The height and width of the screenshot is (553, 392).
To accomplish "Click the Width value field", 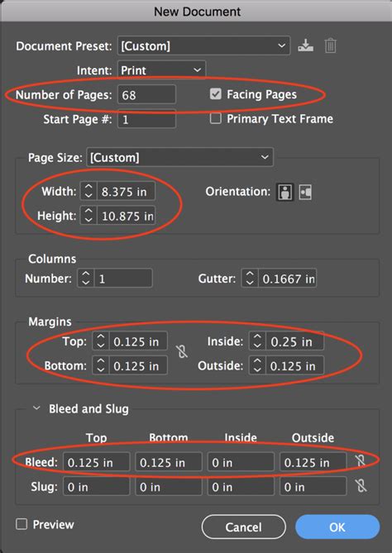I will coord(126,192).
